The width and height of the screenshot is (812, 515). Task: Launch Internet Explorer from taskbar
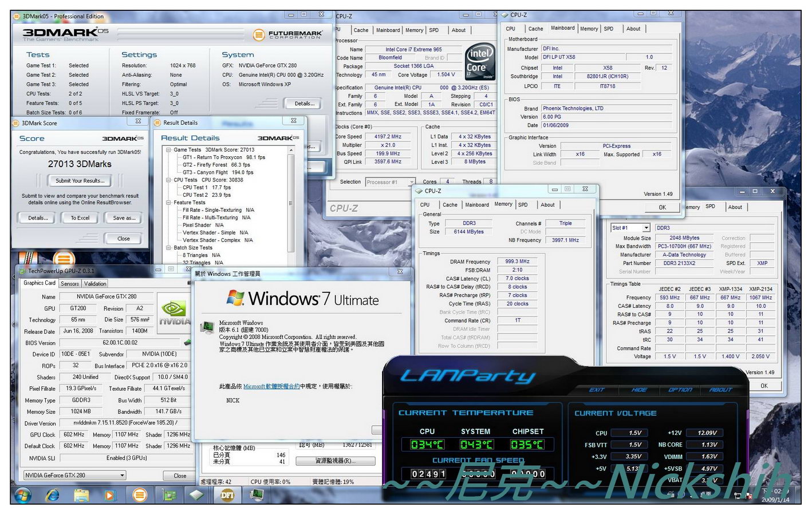coord(53,494)
